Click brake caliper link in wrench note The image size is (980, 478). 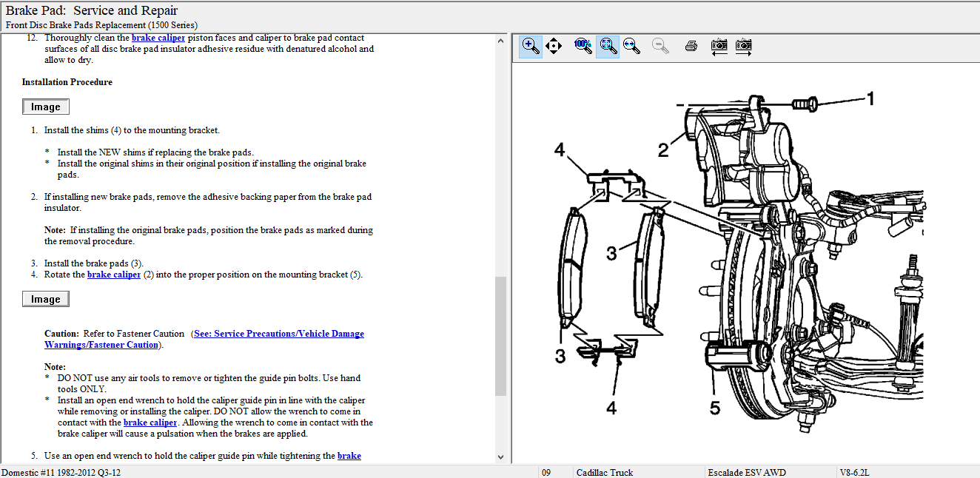(150, 423)
